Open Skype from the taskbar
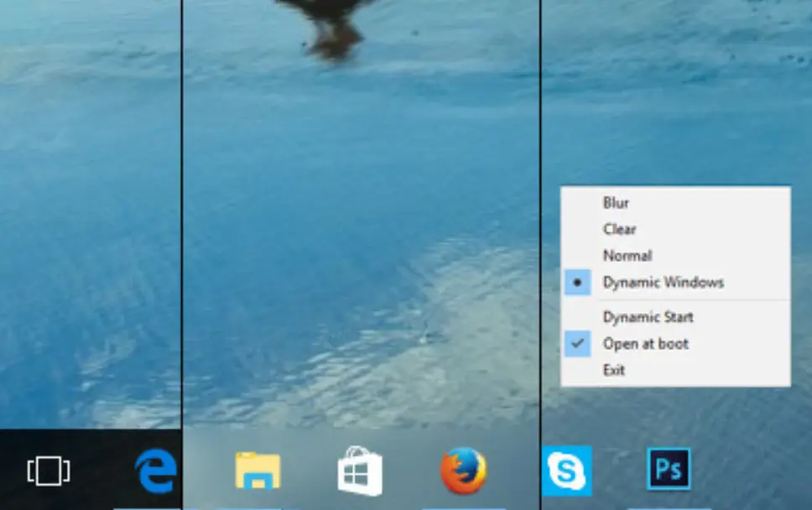 click(x=567, y=471)
